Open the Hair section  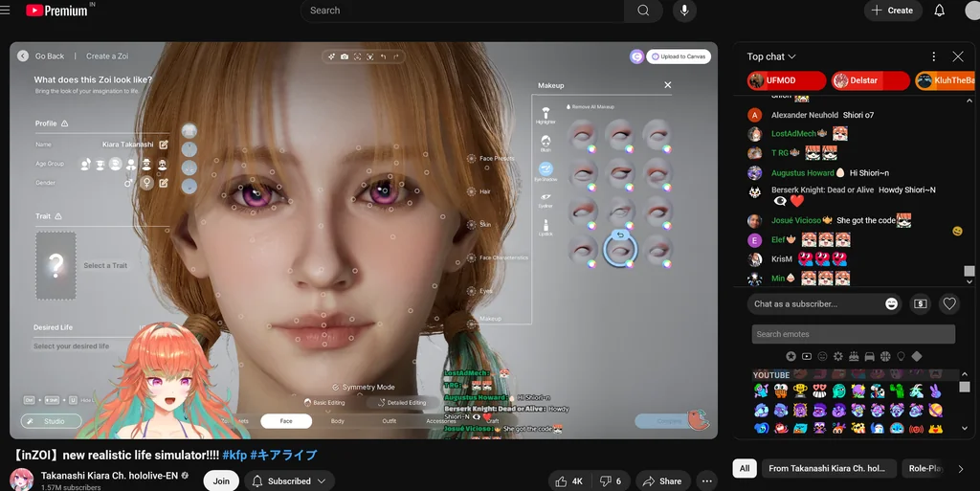(x=479, y=191)
